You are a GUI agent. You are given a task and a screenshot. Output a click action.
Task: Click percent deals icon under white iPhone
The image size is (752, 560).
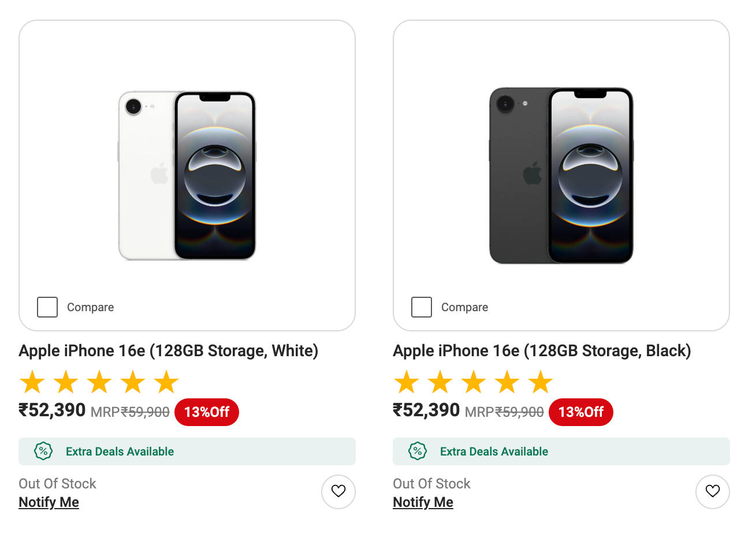(43, 451)
